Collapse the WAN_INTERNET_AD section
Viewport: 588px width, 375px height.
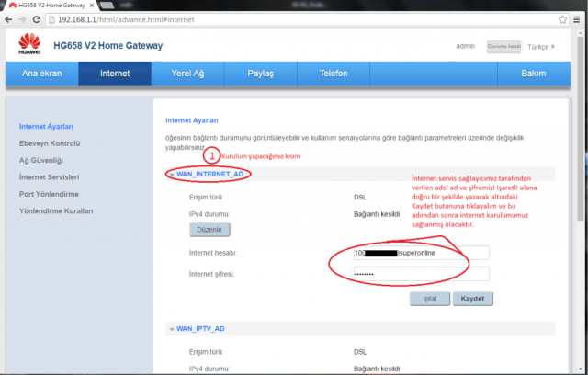point(172,174)
